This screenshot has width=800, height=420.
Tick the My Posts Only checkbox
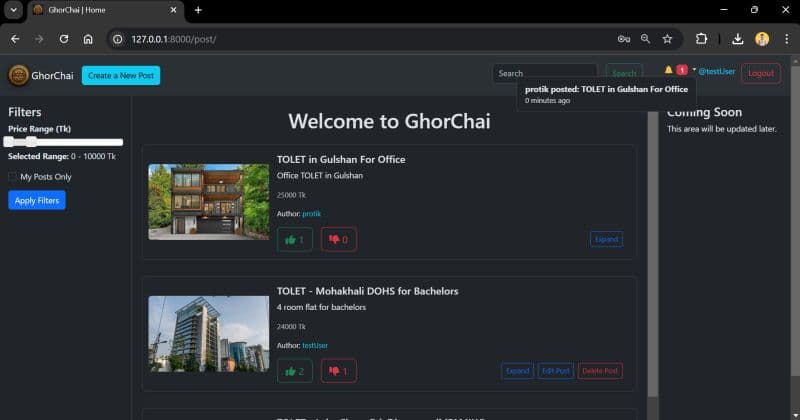click(x=12, y=177)
